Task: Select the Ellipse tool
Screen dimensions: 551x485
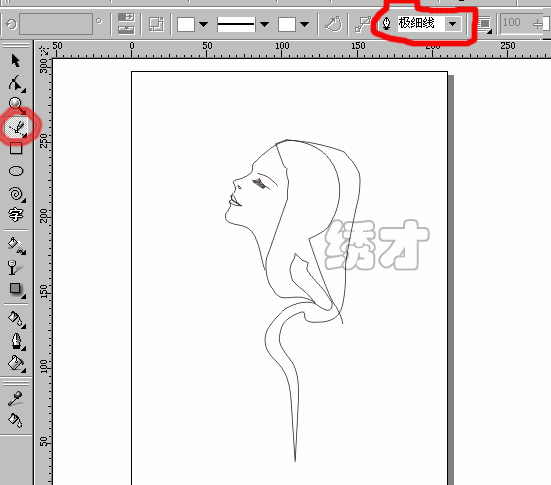Action: tap(16, 171)
